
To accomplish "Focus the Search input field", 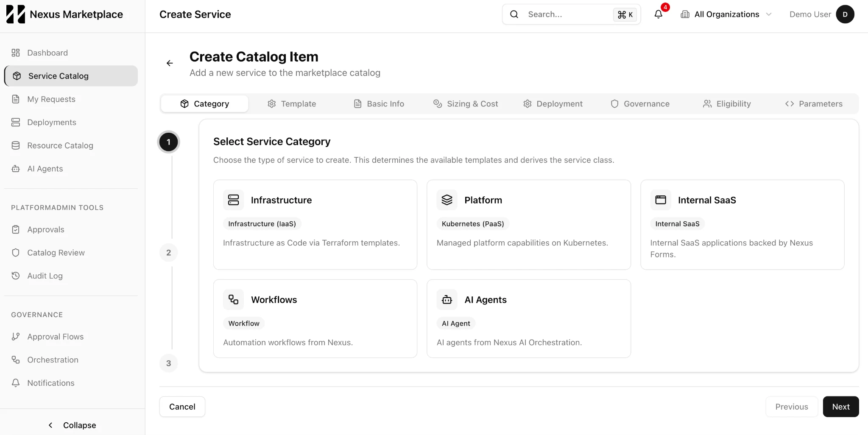I will pos(571,14).
